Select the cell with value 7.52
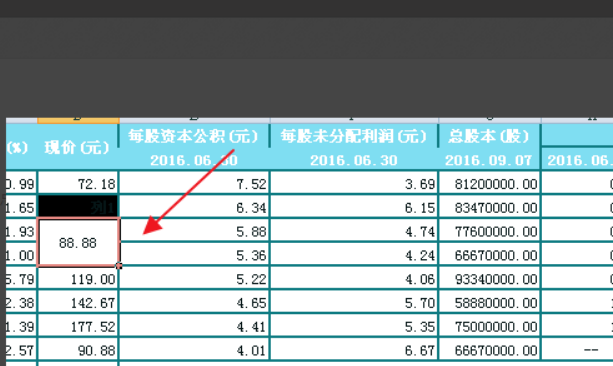Viewport: 613px width, 366px height. 194,183
